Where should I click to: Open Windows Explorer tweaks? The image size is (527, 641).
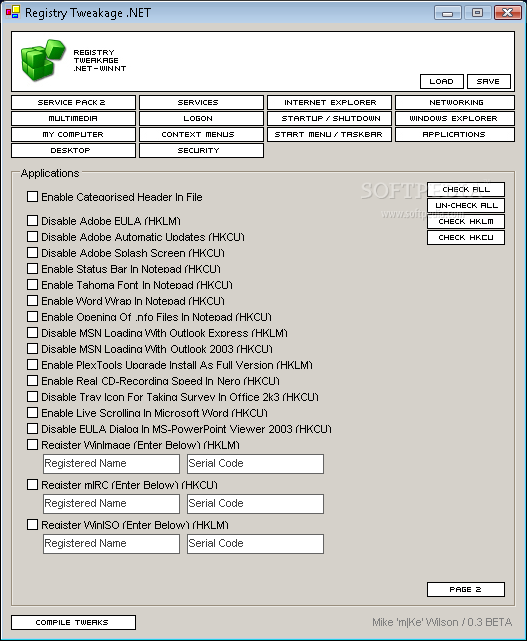point(455,118)
